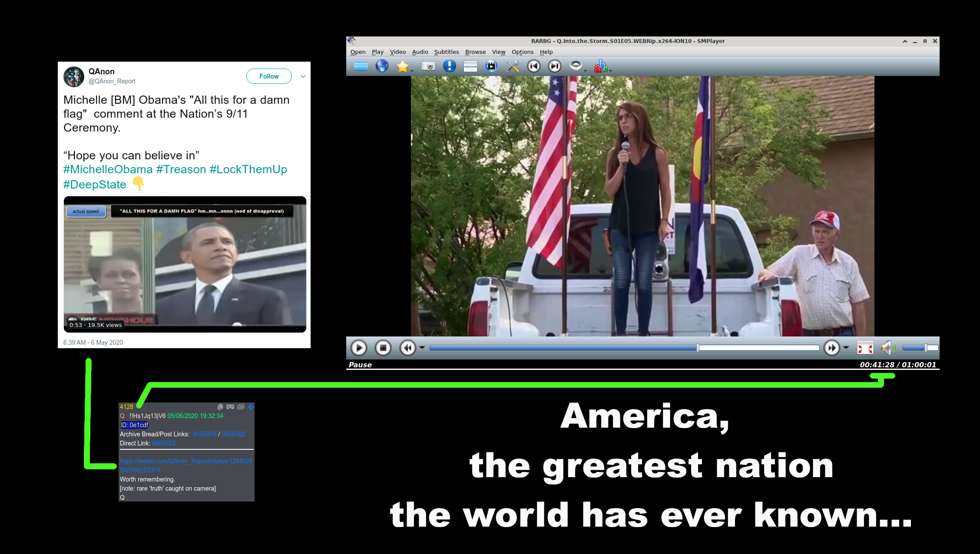Viewport: 980px width, 554px height.
Task: Click the film clapper globe icon
Action: click(x=491, y=66)
